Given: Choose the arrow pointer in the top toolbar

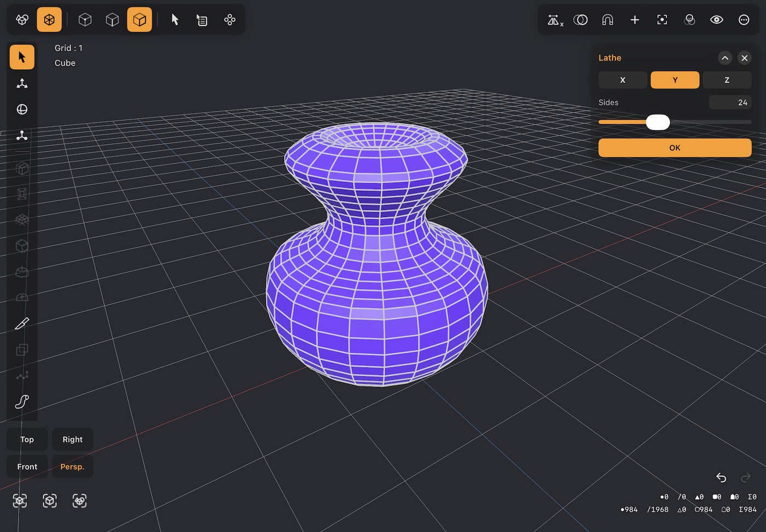Looking at the screenshot, I should tap(175, 20).
